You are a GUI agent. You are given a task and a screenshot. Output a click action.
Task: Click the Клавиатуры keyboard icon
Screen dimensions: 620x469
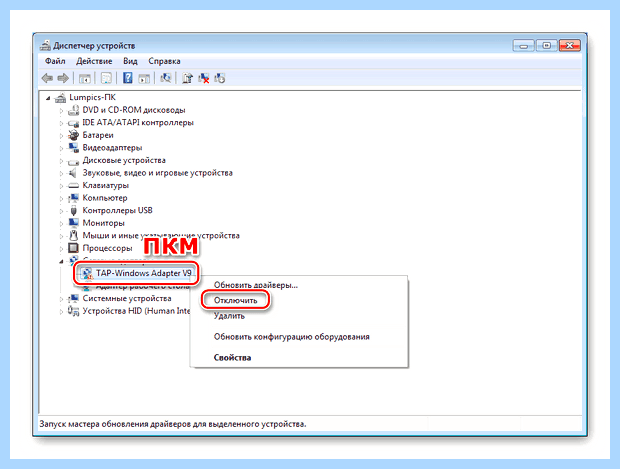tap(74, 185)
